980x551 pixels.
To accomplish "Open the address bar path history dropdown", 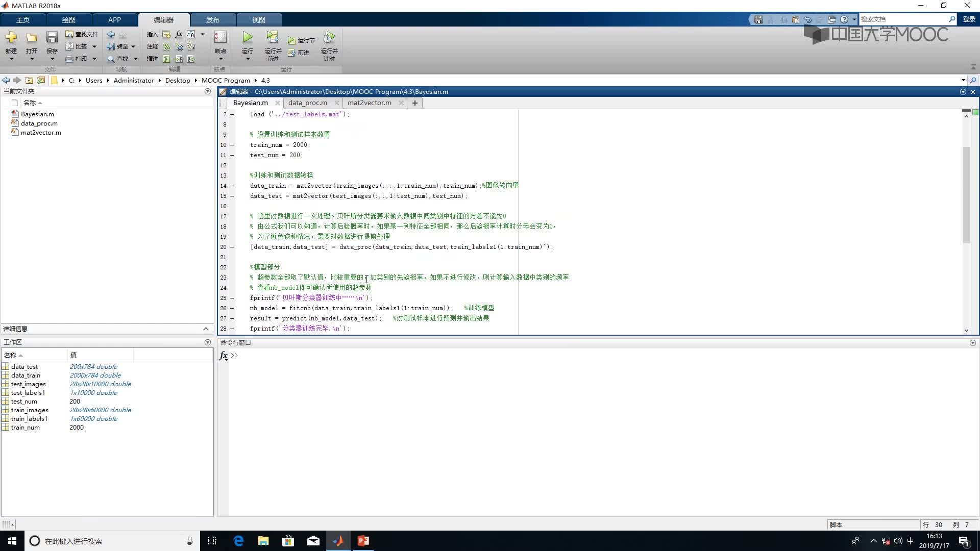I will 963,80.
